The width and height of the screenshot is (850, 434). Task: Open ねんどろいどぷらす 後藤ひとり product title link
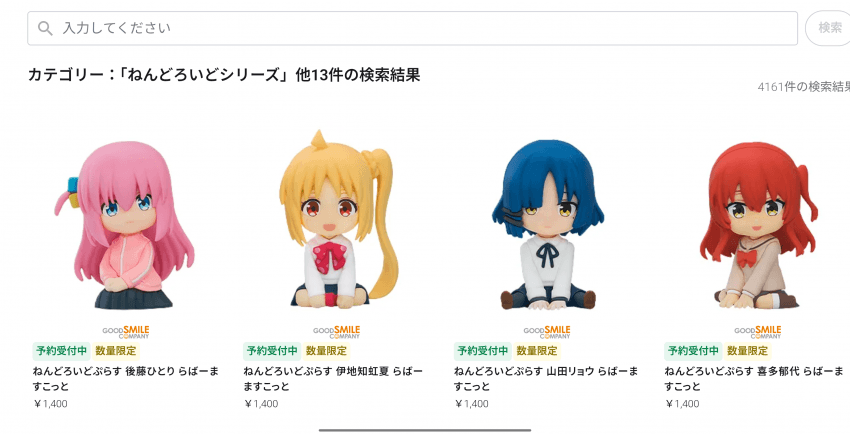[126, 379]
